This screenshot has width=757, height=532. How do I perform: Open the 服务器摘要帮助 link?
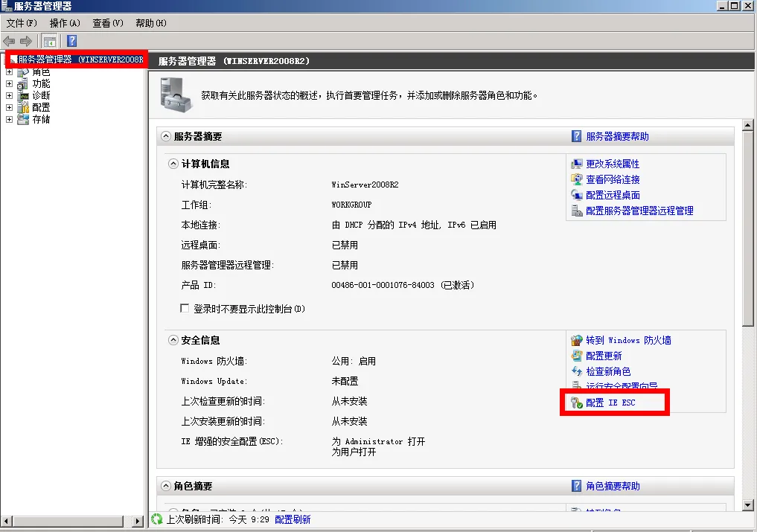click(x=617, y=137)
